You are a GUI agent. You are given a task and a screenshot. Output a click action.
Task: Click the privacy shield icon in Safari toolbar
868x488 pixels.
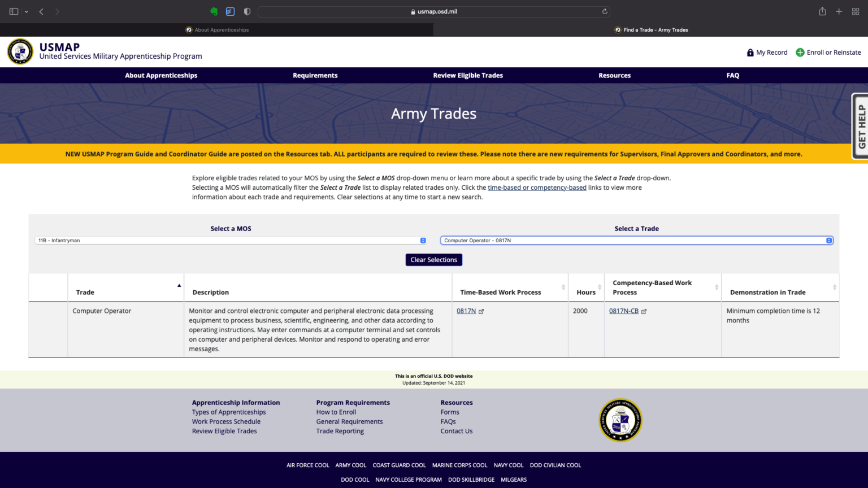pyautogui.click(x=246, y=11)
